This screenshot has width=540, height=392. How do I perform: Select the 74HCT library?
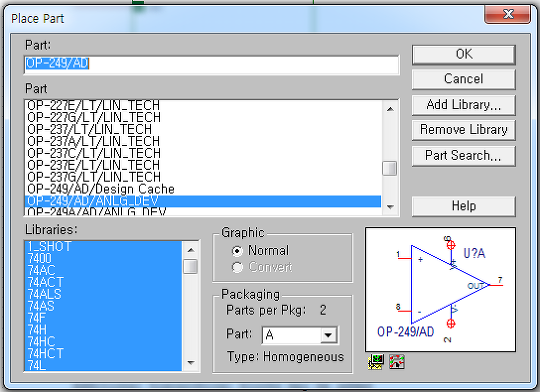pyautogui.click(x=103, y=354)
